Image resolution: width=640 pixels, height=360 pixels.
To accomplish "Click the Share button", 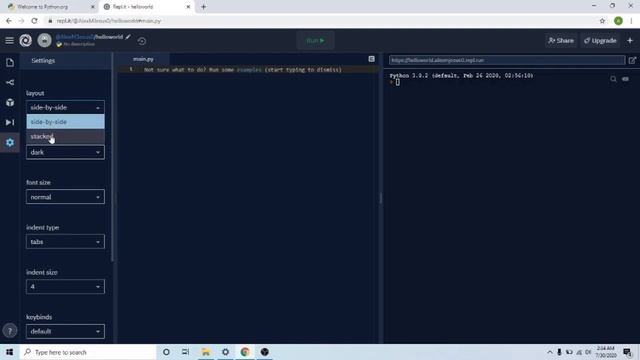I will pos(561,40).
